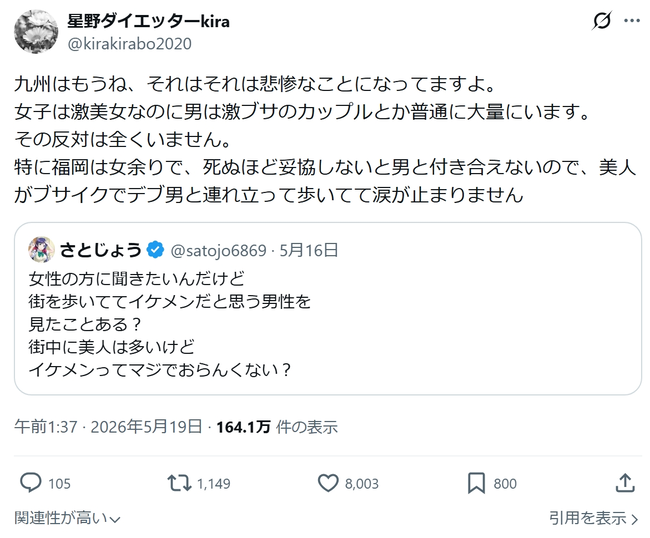
Task: Click the verified badge beside さとじょう
Action: click(x=155, y=250)
